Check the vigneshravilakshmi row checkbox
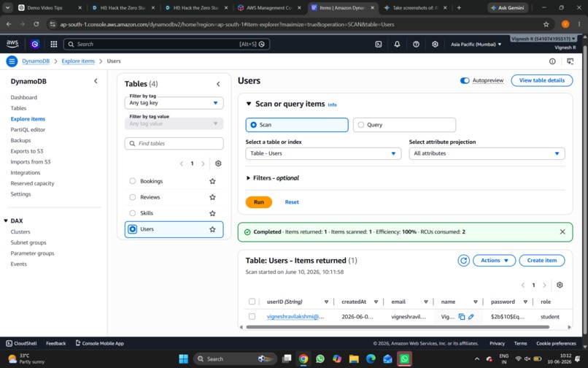This screenshot has height=368, width=588. point(252,317)
